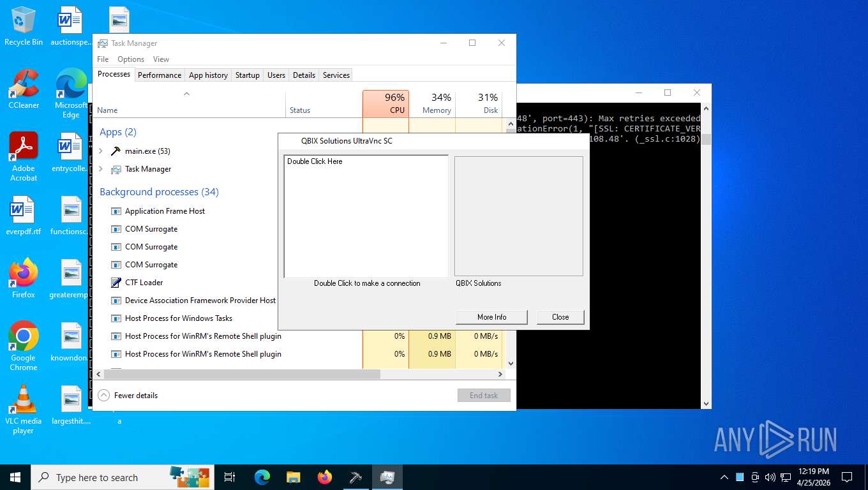Sort processes by Memory column

click(x=432, y=103)
